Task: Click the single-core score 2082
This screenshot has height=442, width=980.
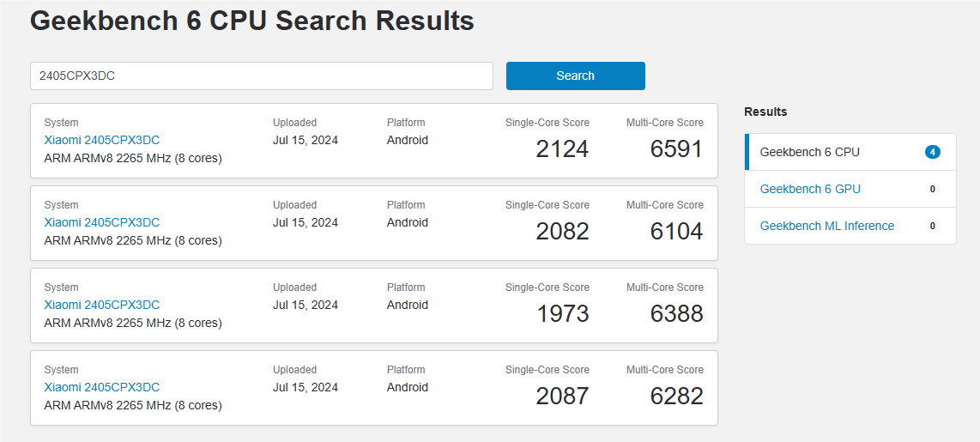Action: (x=562, y=232)
